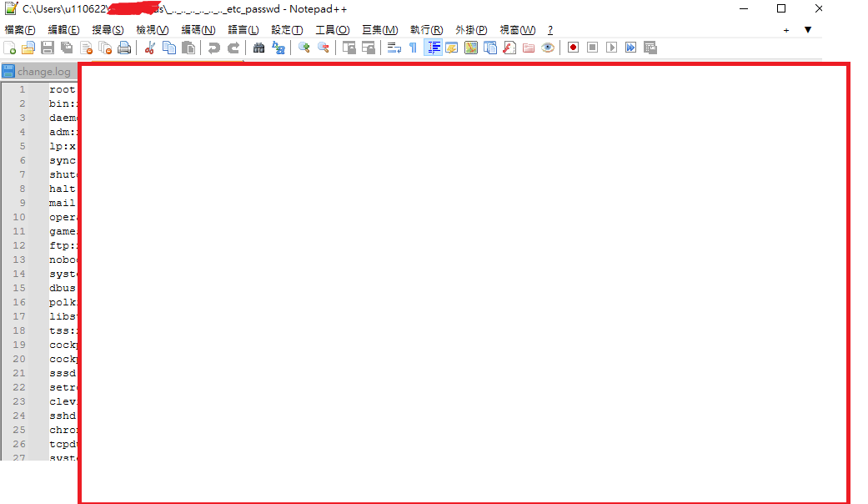Paste clipboard contents icon

click(x=188, y=48)
